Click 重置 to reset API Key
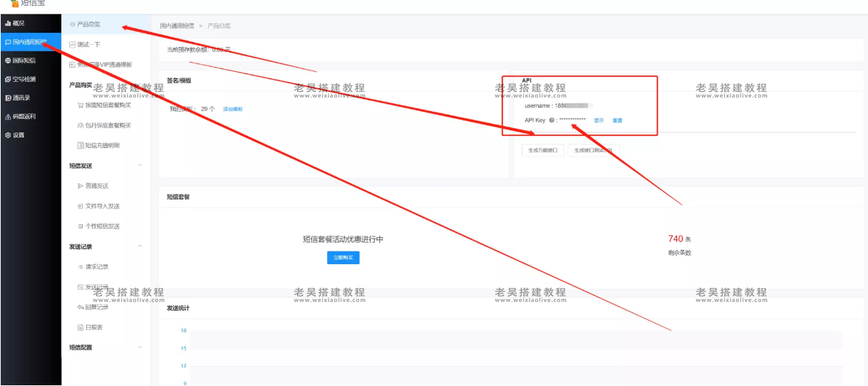868x386 pixels. click(617, 120)
